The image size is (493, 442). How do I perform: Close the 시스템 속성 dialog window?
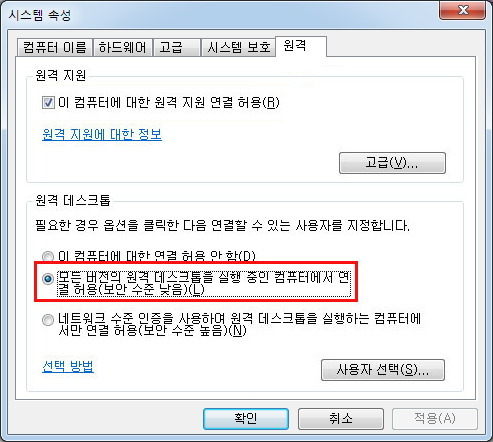point(463,11)
